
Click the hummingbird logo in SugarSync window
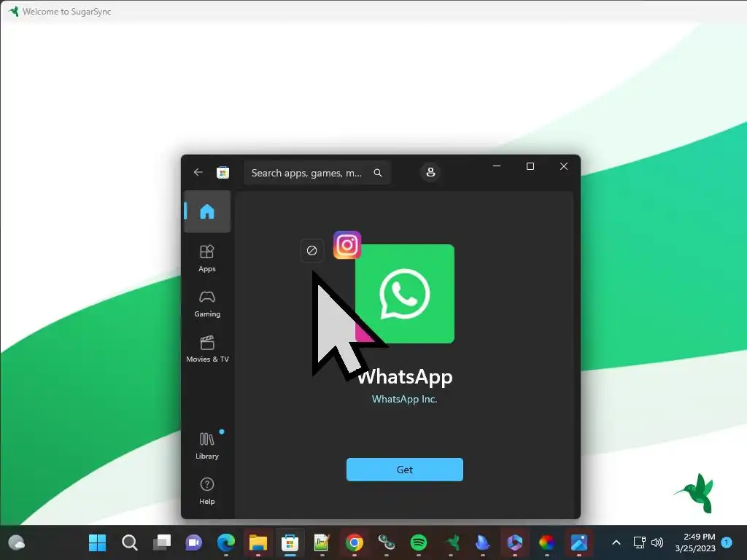pyautogui.click(x=695, y=494)
